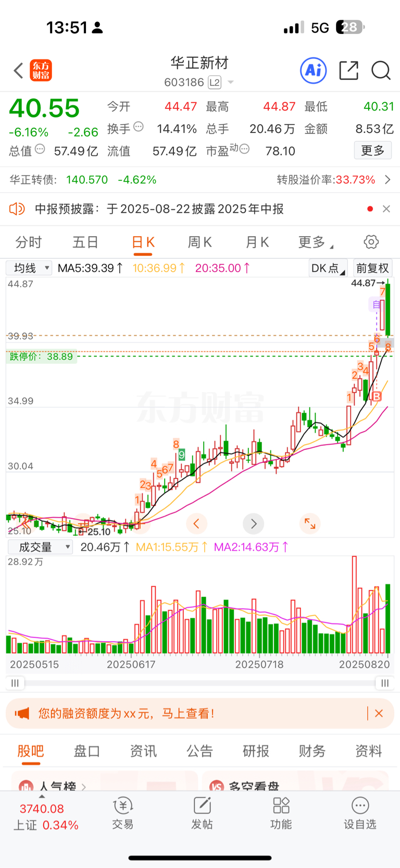Open 华正转债 details chevron
Viewport: 400px width, 868px height.
[x=387, y=180]
